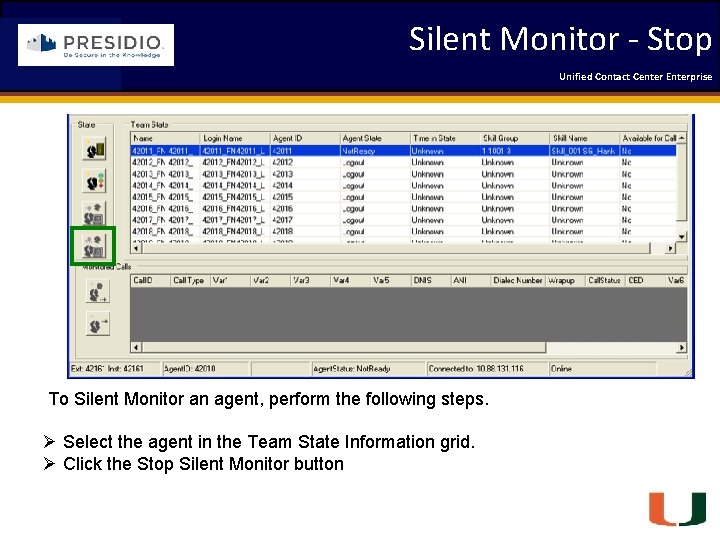Click login name cell 42013_FN42013_L
The image size is (720, 540).
[235, 174]
